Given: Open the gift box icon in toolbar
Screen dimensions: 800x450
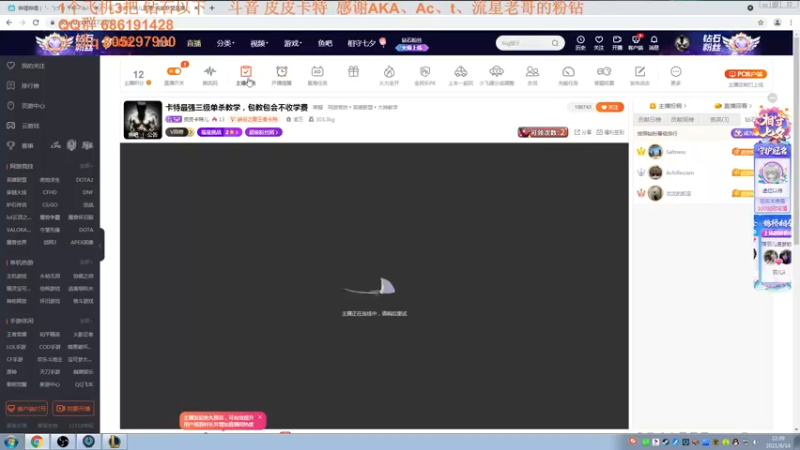Looking at the screenshot, I should pos(353,71).
